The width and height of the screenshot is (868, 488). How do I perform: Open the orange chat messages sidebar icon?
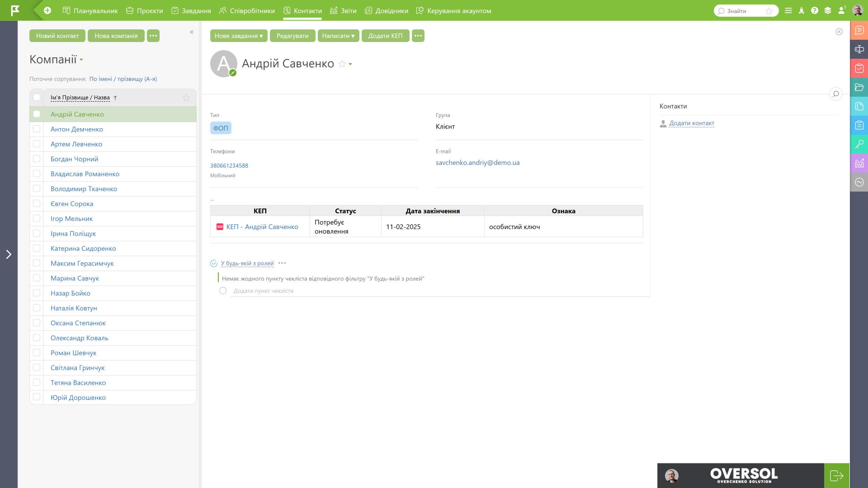pos(859,30)
